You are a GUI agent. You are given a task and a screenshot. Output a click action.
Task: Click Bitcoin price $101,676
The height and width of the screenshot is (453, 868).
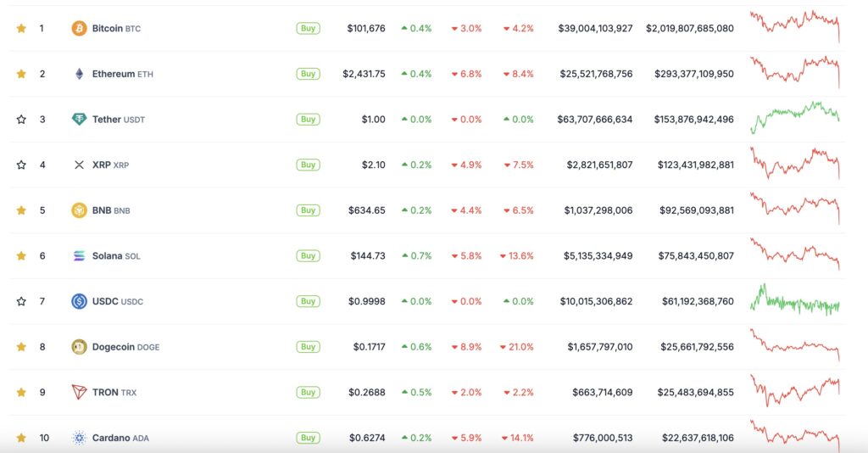click(x=366, y=28)
